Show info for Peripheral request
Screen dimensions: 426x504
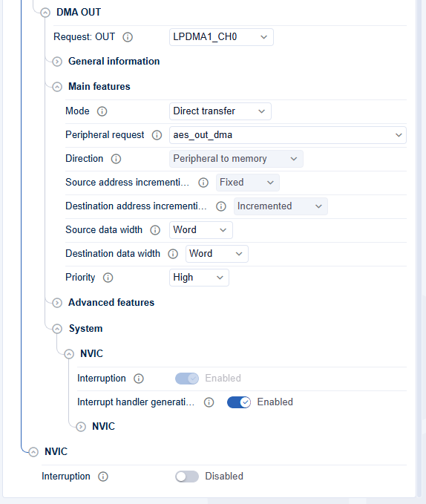coord(157,135)
